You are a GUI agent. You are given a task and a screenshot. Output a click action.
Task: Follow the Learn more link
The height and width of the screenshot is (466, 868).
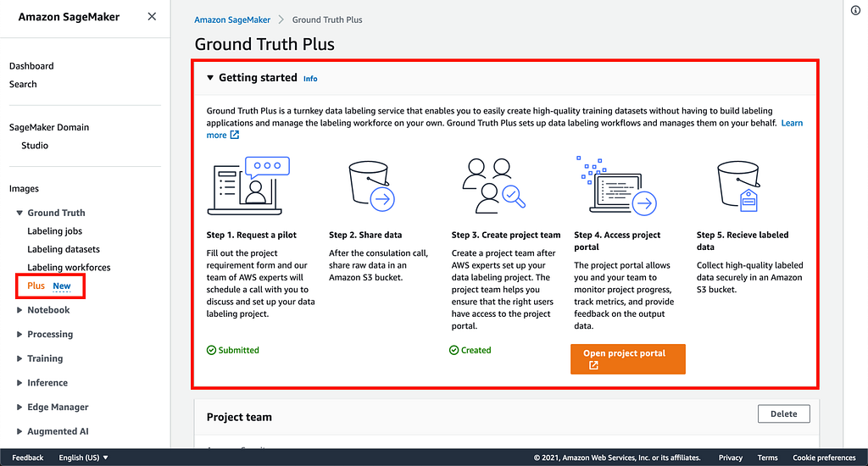click(792, 123)
